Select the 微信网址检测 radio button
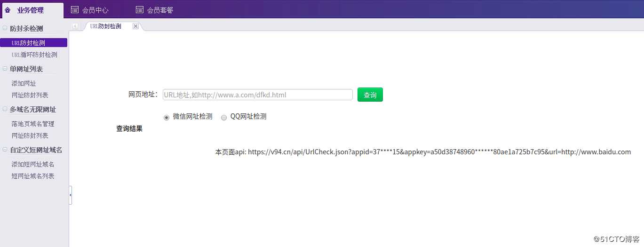This screenshot has height=247, width=644. pos(167,118)
